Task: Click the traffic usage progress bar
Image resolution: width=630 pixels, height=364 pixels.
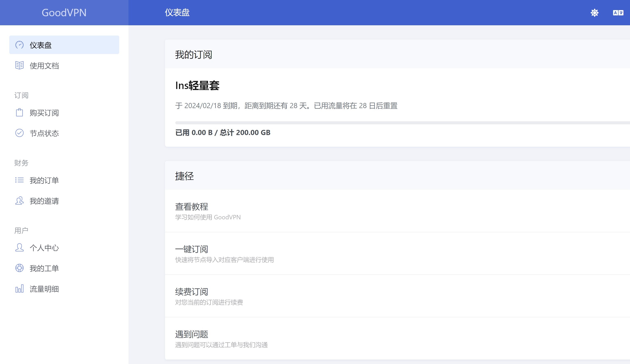Action: click(402, 123)
